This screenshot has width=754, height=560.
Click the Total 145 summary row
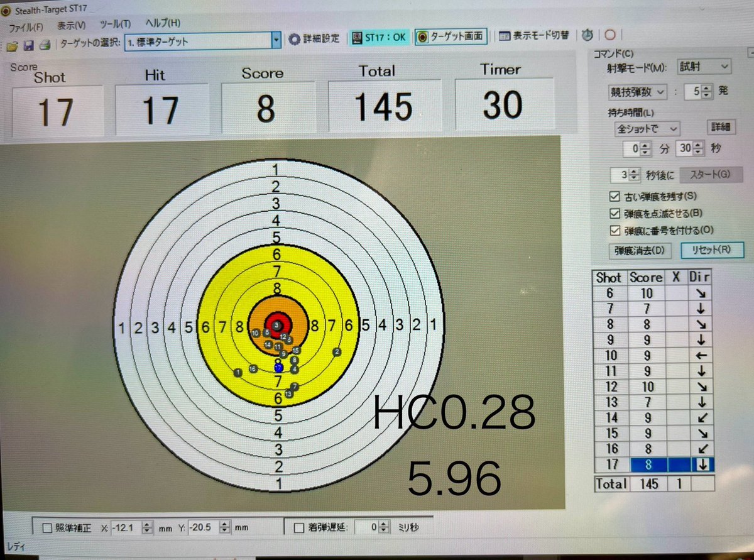[x=653, y=483]
